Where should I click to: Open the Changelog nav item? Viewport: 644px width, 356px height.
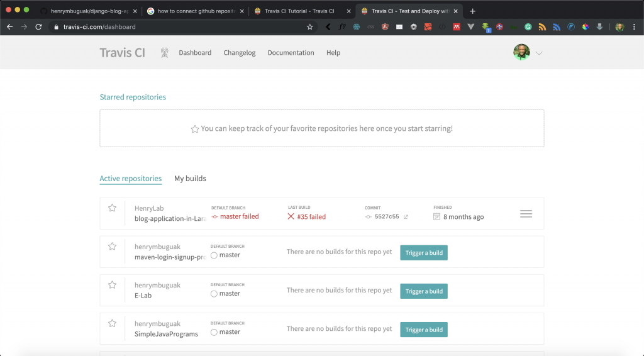coord(240,53)
